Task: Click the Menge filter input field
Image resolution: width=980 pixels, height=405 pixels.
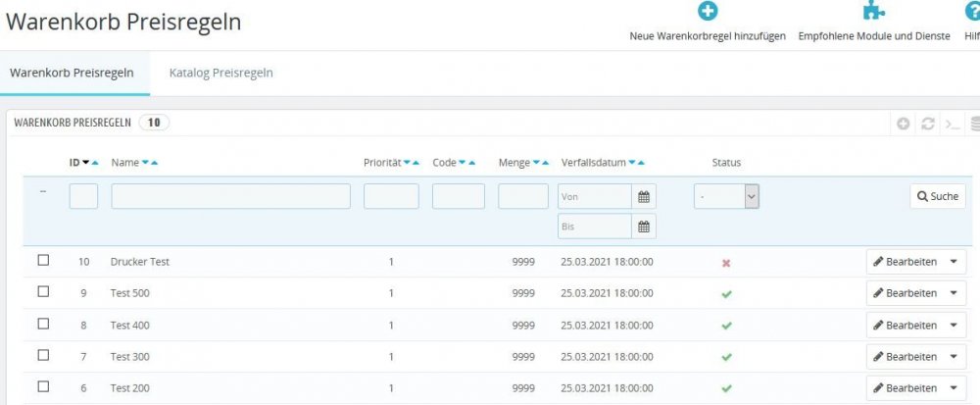Action: coord(523,196)
